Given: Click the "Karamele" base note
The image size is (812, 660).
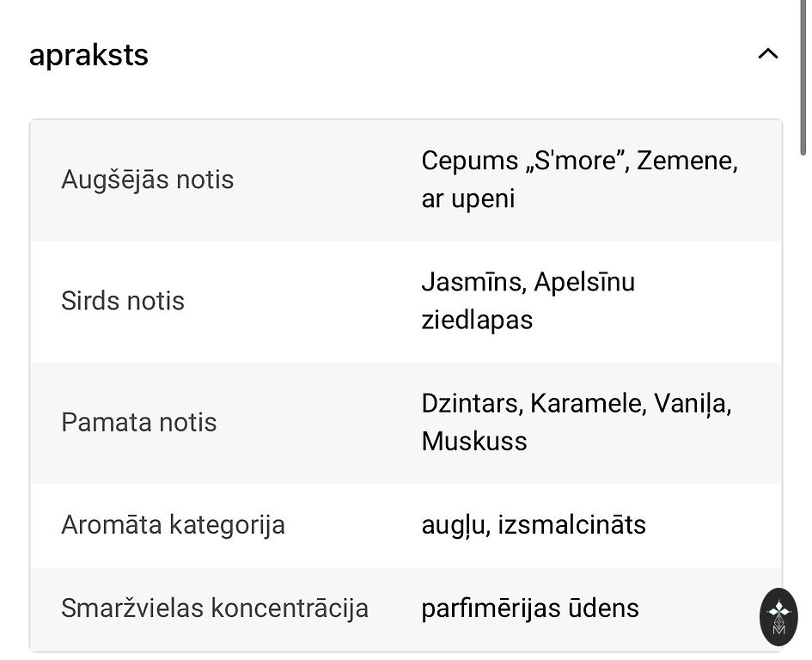Looking at the screenshot, I should pos(587,403).
